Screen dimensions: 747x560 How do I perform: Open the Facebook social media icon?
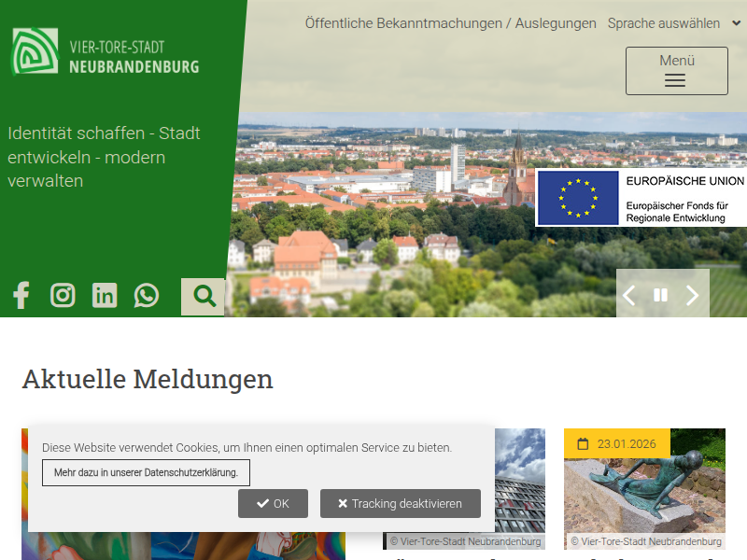(21, 296)
